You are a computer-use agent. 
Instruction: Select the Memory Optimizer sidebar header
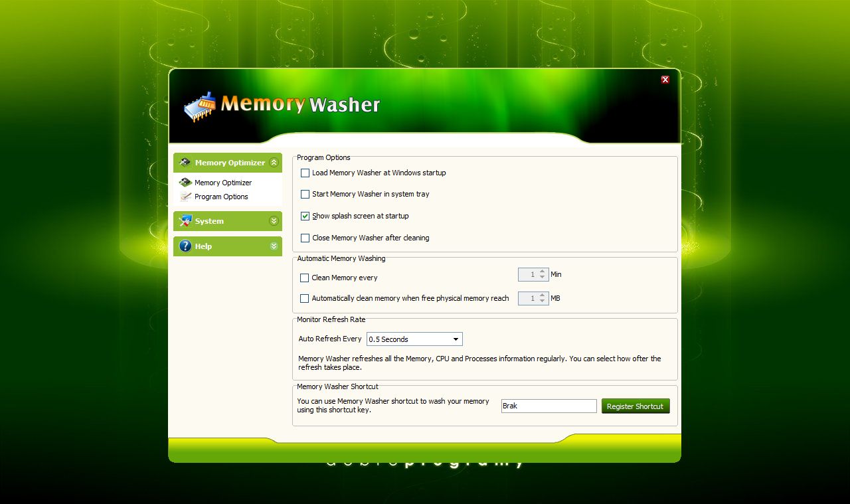click(228, 163)
